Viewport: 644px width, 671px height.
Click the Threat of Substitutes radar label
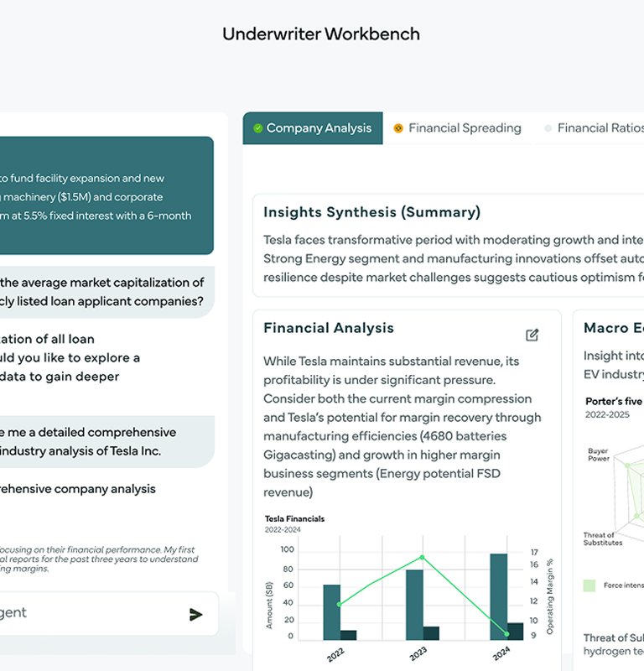click(603, 538)
